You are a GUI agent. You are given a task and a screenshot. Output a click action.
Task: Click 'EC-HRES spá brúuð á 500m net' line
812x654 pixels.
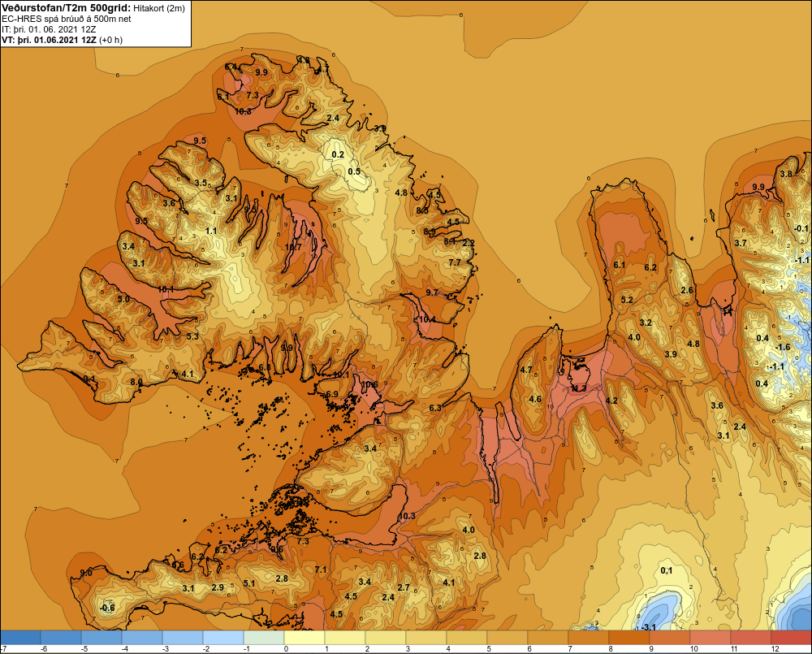tap(67, 19)
